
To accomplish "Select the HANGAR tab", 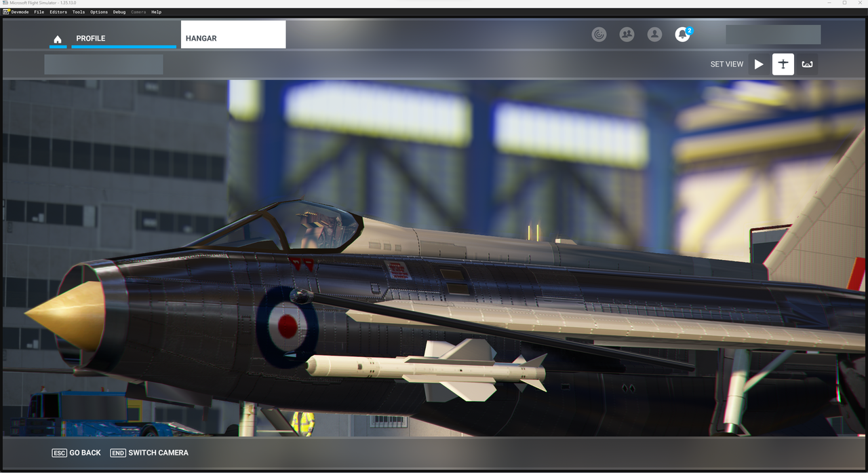I will (233, 35).
